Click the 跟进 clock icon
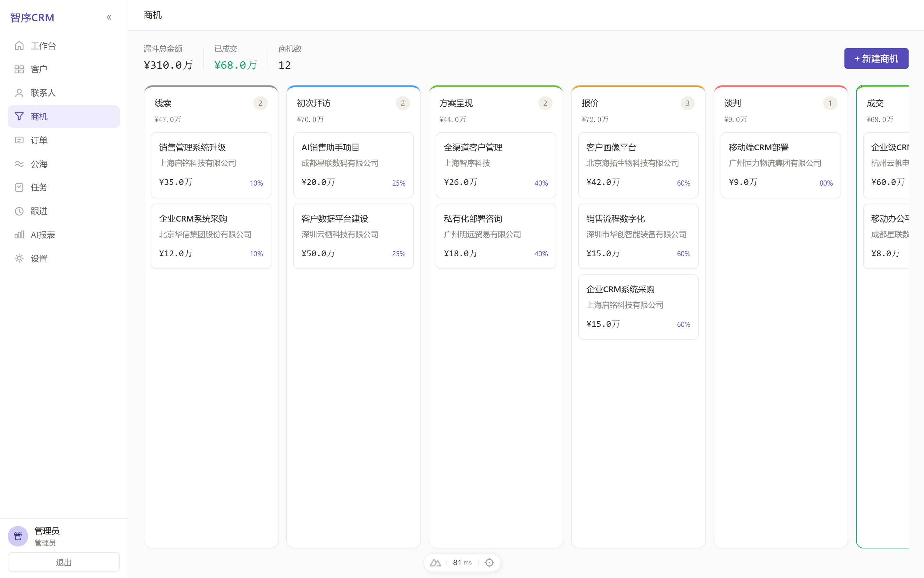Viewport: 924px width, 578px height. tap(19, 211)
